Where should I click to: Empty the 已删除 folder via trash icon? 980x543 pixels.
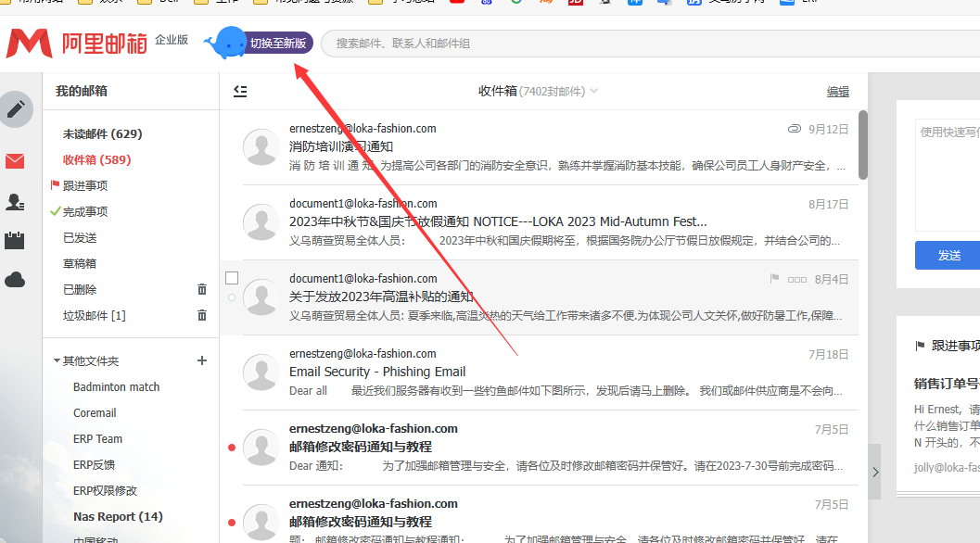tap(202, 290)
